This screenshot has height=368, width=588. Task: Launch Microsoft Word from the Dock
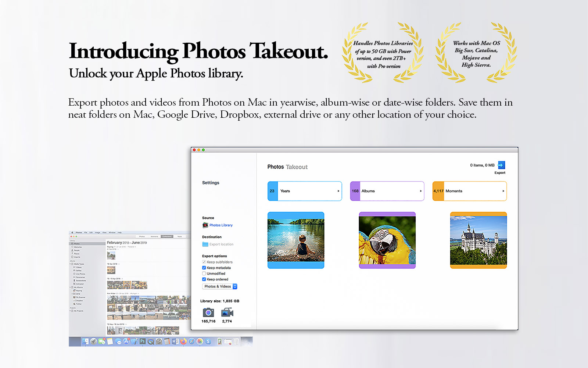pos(175,341)
